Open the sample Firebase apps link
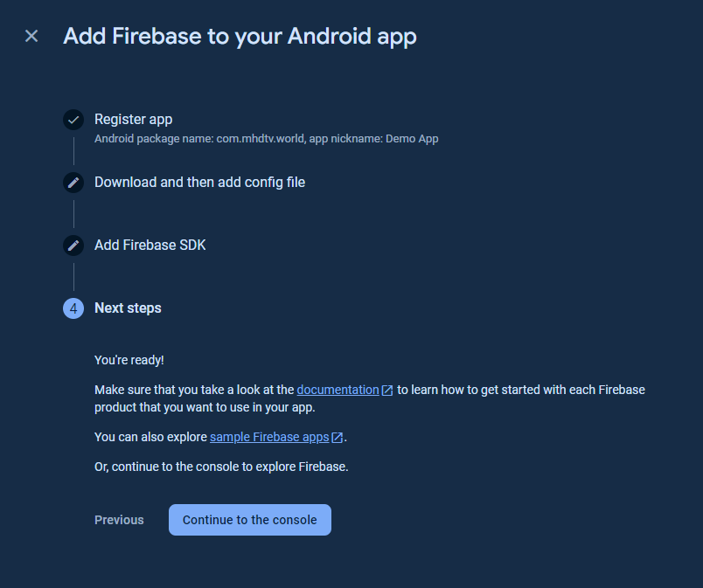 [269, 437]
